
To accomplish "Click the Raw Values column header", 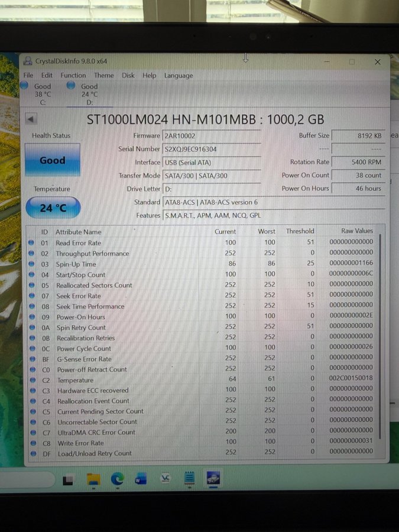I will click(x=356, y=231).
